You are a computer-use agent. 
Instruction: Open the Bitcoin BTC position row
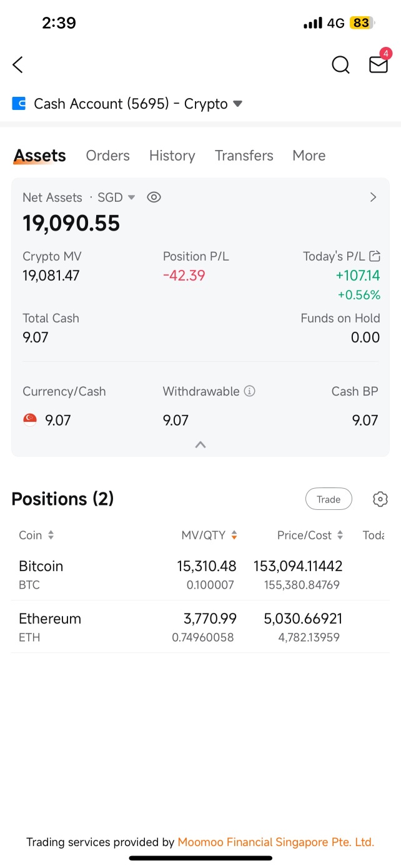click(x=200, y=574)
